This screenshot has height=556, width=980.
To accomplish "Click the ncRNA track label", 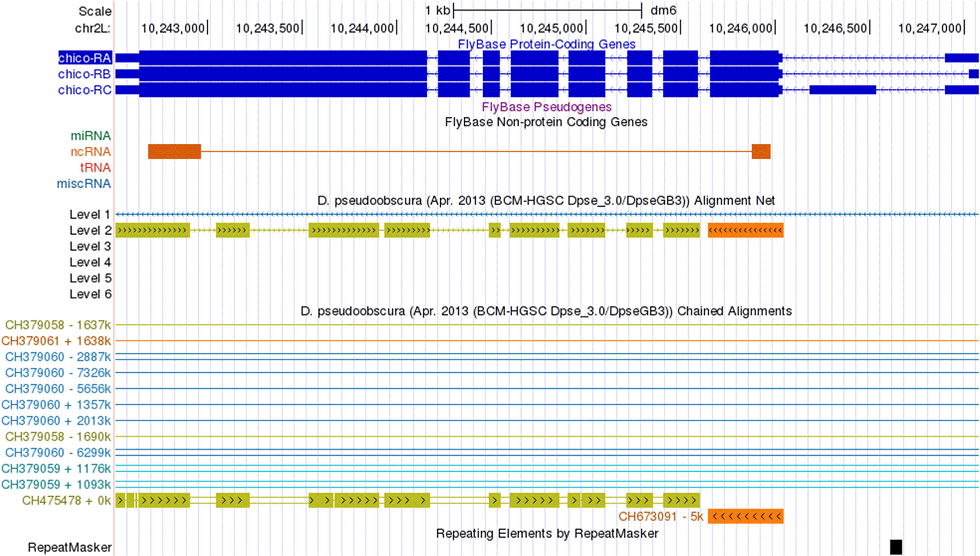I will [90, 152].
